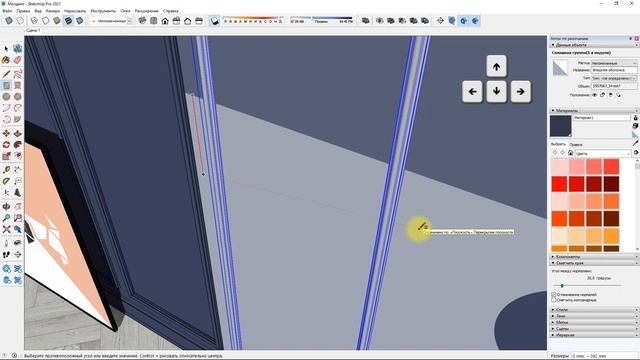Screen dimensions: 640x360
Task: Pick the Sample Paint eyedropper
Action: click(x=636, y=143)
